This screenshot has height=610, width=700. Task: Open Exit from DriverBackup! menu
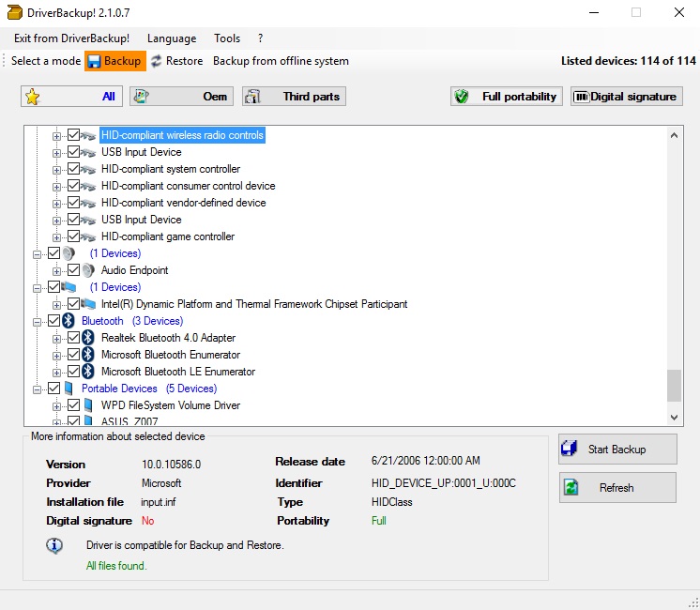tap(72, 38)
